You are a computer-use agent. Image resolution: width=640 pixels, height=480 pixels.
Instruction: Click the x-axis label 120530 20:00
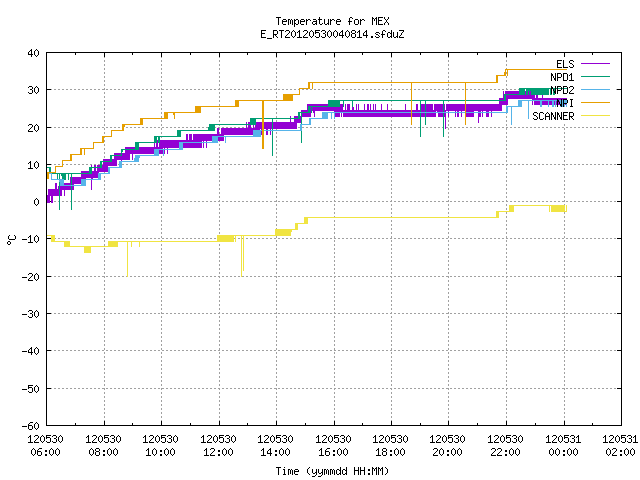tap(448, 446)
